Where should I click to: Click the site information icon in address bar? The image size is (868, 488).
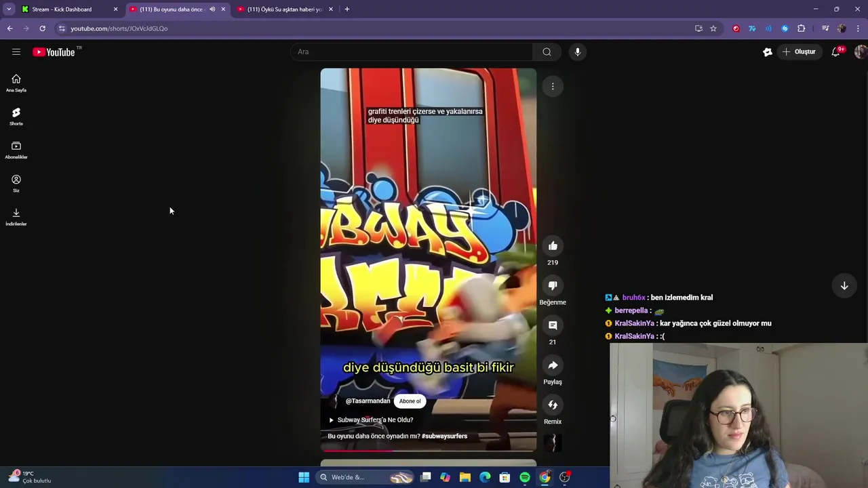pos(62,28)
